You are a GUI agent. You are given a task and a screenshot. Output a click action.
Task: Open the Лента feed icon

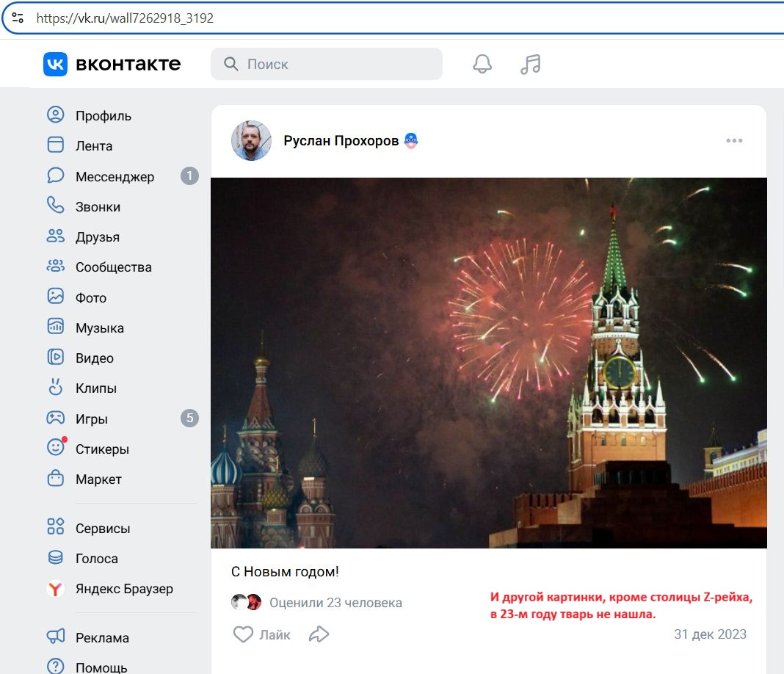pos(56,145)
